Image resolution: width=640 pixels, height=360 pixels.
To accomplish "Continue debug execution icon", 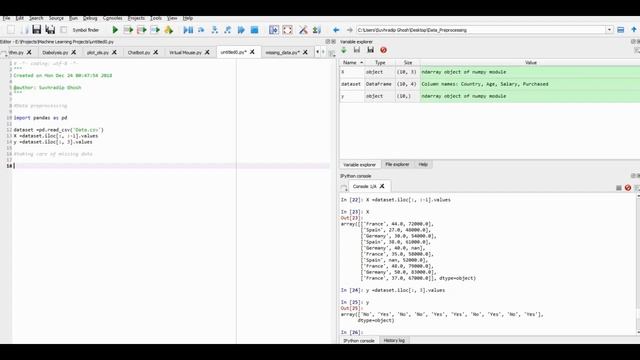I will click(241, 30).
